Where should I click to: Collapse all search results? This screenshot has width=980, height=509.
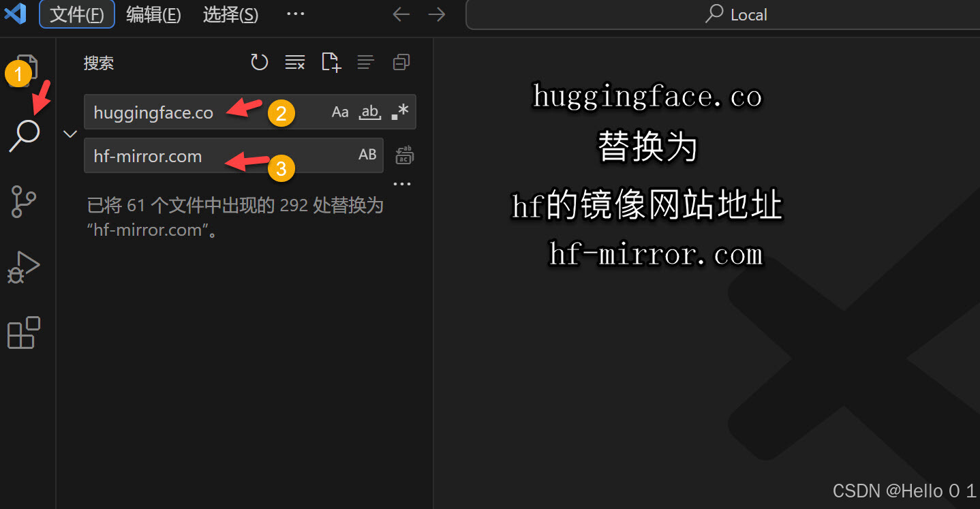pyautogui.click(x=401, y=63)
